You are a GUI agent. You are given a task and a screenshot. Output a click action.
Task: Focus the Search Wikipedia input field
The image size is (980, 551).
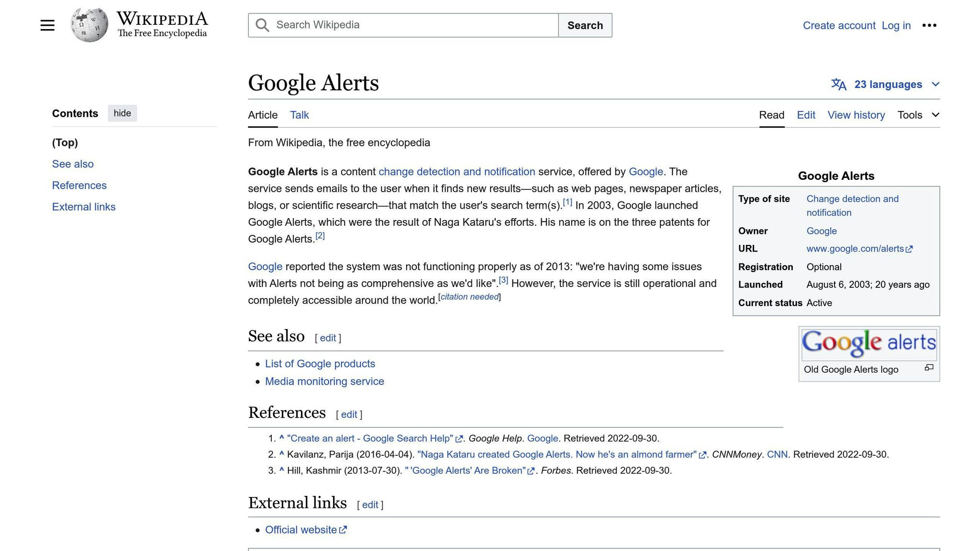[x=403, y=25]
